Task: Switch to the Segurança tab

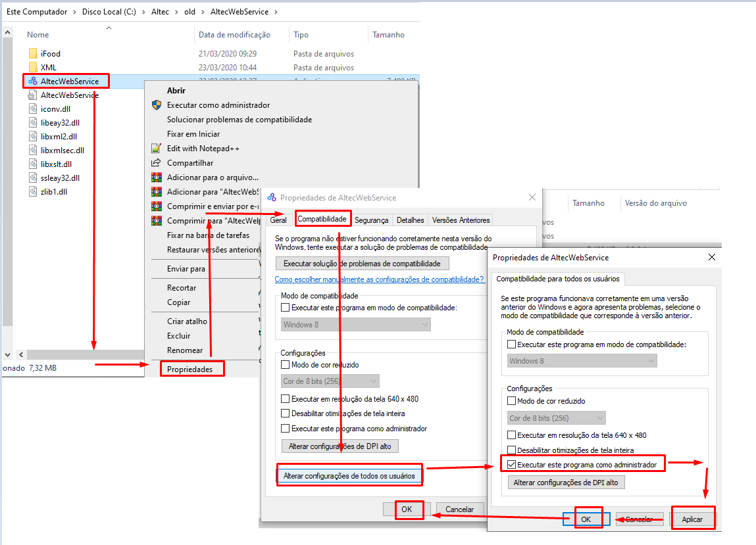Action: tap(371, 220)
